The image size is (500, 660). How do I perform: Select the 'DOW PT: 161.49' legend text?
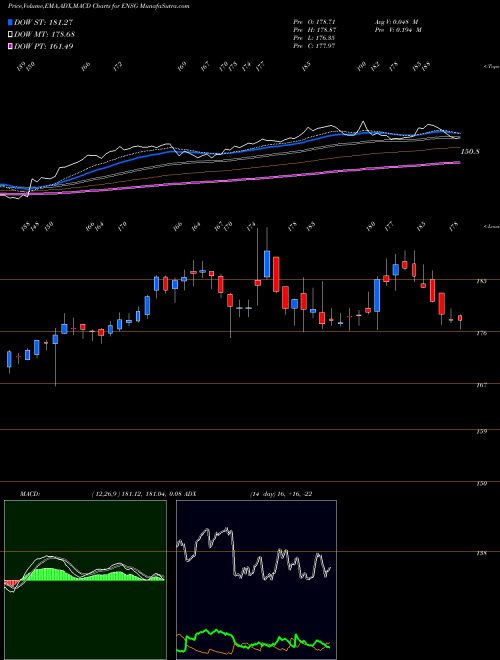[44, 46]
